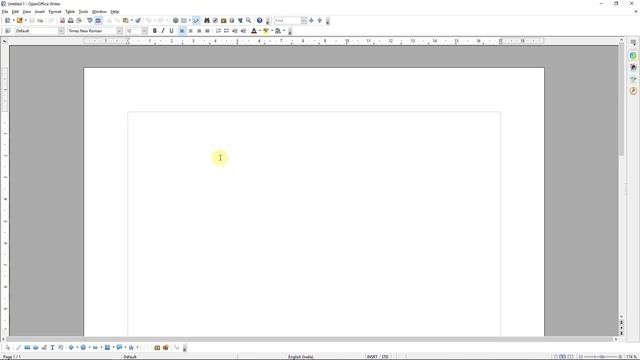640x360 pixels.
Task: Open the Table menu
Action: (70, 12)
